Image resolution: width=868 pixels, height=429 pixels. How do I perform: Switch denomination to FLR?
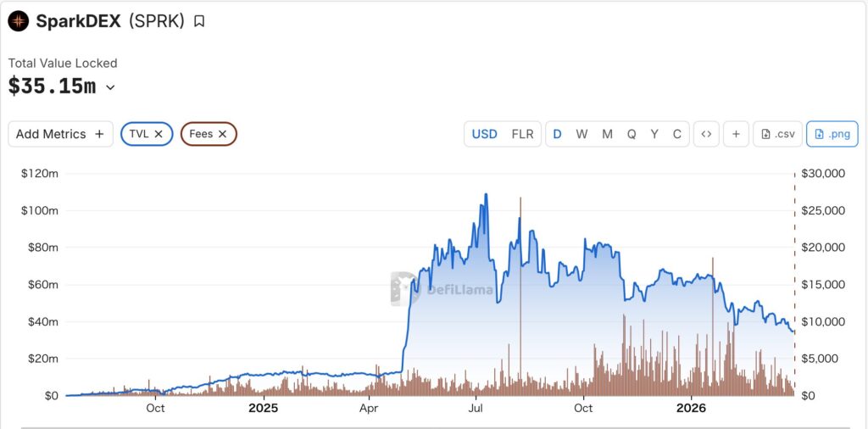pos(523,134)
